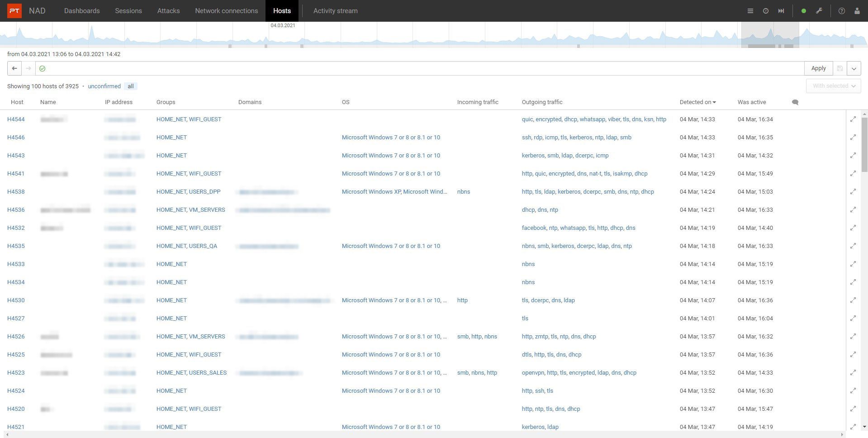Screen dimensions: 868x438
Task: Expand host H4543 details arrow icon
Action: pyautogui.click(x=853, y=155)
